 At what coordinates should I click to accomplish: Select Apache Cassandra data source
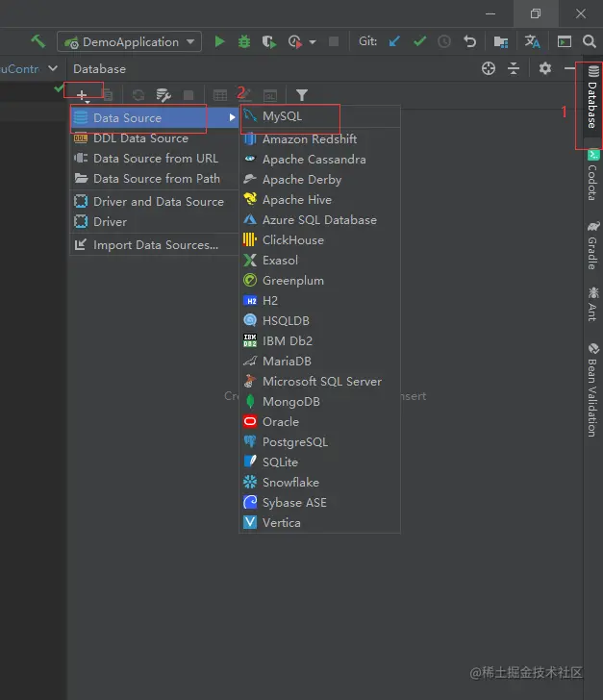coord(320,159)
